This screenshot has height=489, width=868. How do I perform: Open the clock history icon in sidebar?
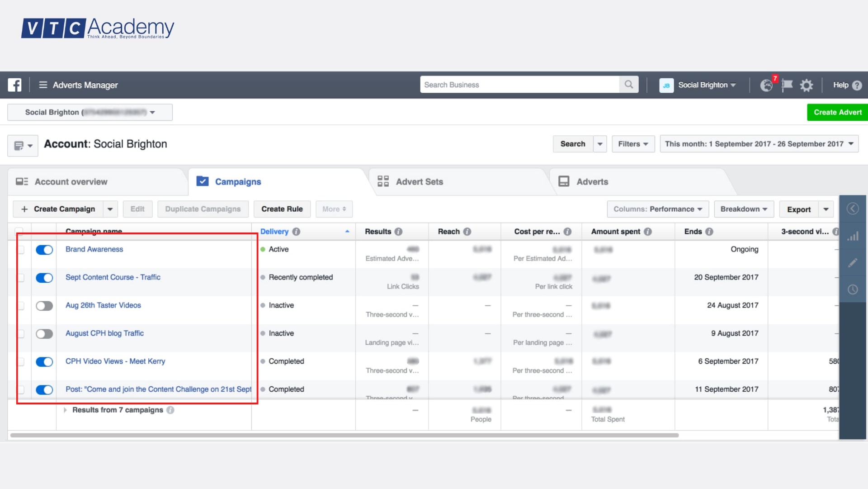[x=853, y=290]
